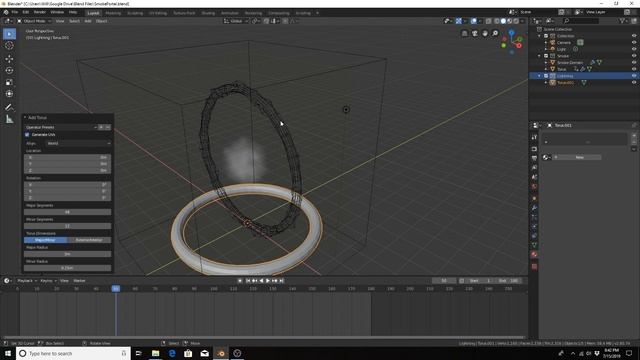Play the animation in reverse
This screenshot has height=360, width=640.
[261, 281]
